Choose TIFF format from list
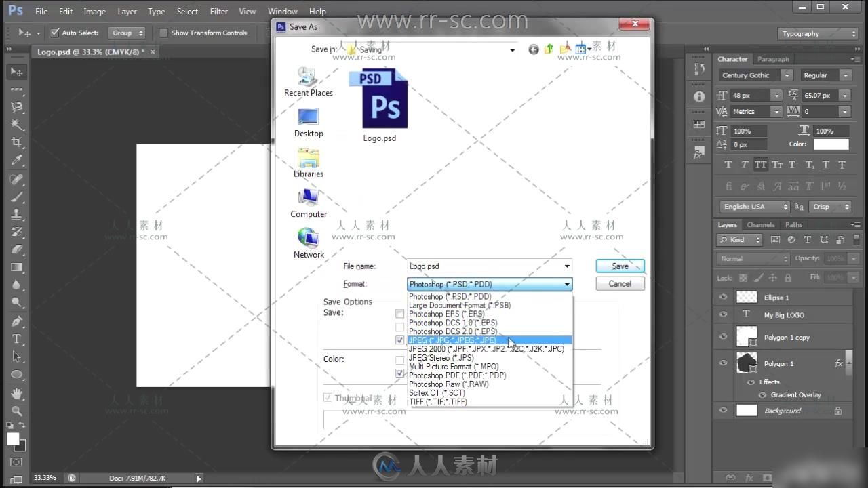 pyautogui.click(x=490, y=401)
